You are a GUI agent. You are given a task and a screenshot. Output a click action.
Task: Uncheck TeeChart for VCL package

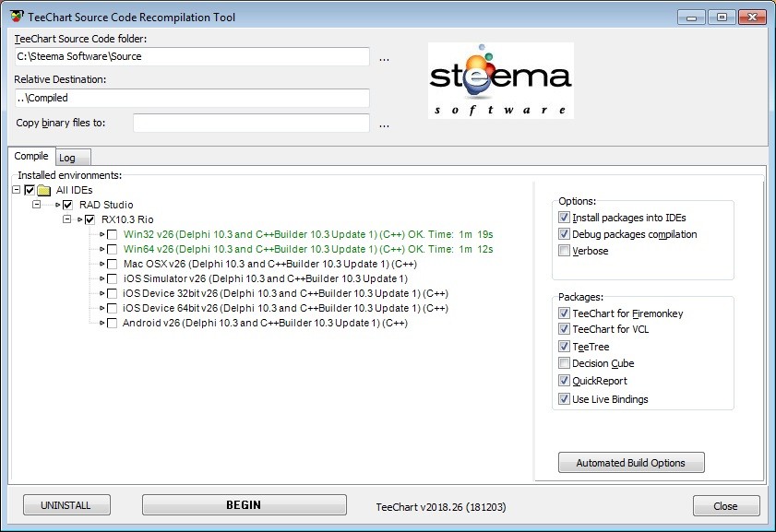click(564, 329)
